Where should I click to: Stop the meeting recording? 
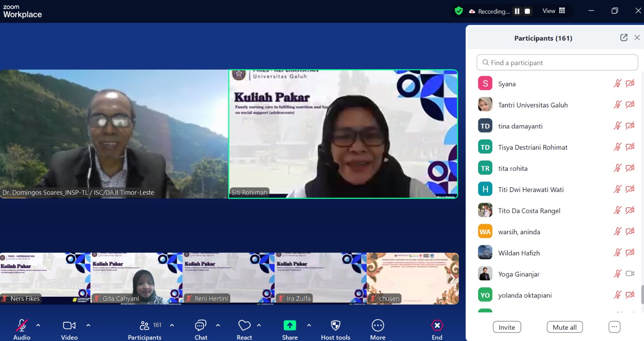[527, 11]
